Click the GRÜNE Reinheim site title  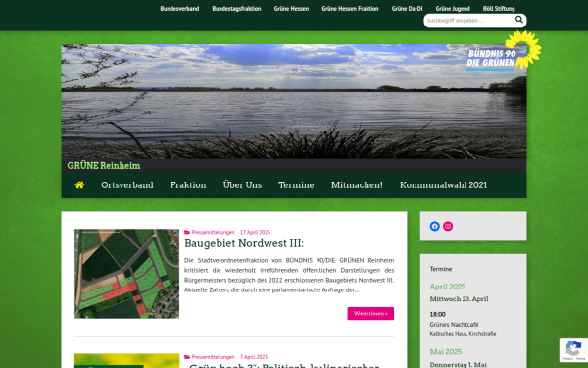(104, 166)
